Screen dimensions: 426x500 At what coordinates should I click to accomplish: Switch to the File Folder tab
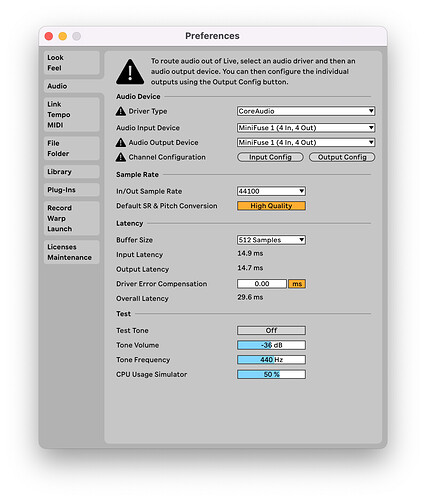[71, 148]
